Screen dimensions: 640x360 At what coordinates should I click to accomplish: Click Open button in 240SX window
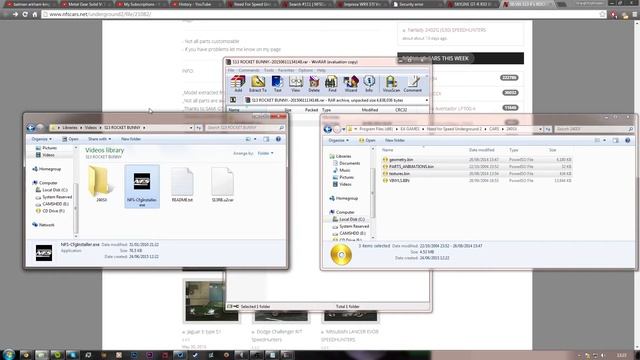pyautogui.click(x=367, y=140)
